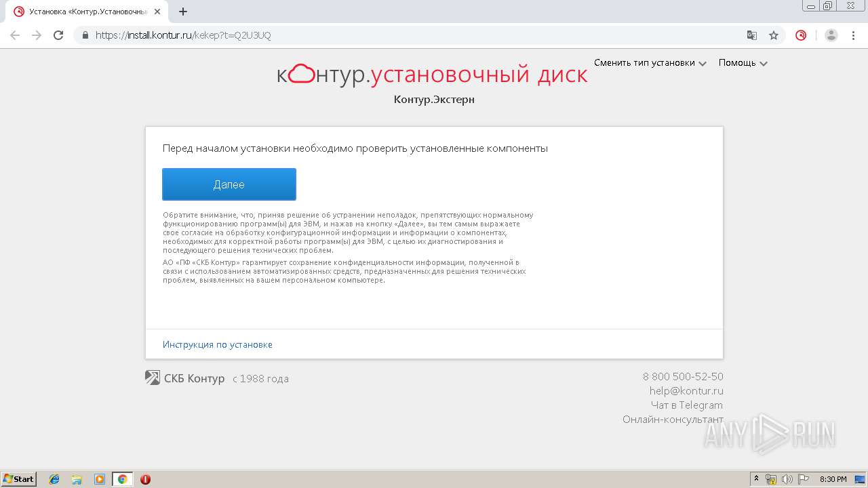
Task: Click the Action Center flag icon
Action: pos(804,479)
